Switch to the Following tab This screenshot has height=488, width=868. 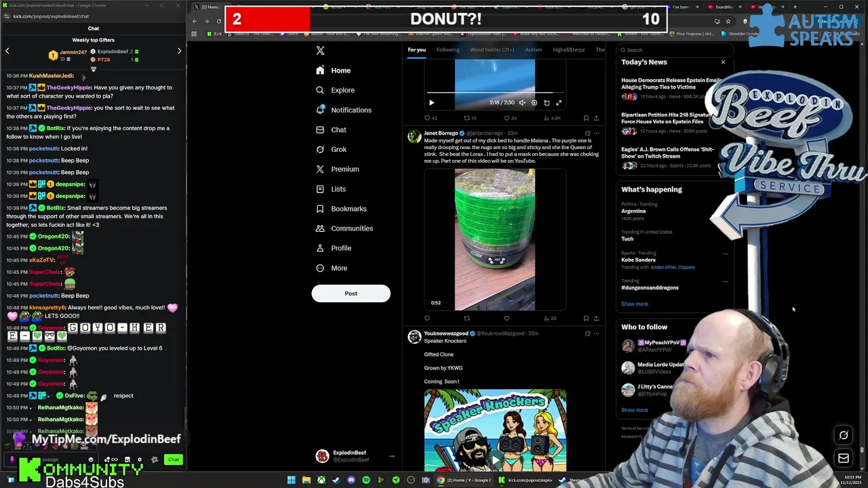(x=448, y=49)
